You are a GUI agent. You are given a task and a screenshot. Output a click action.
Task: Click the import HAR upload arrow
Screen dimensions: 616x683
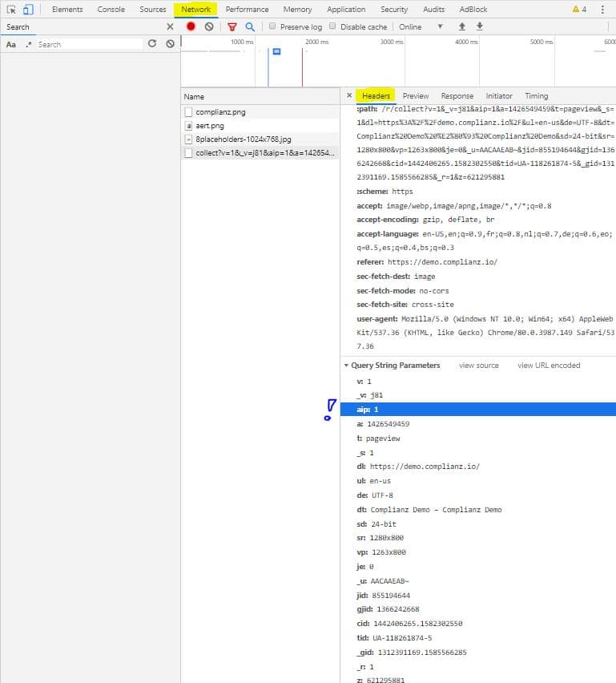pyautogui.click(x=461, y=26)
